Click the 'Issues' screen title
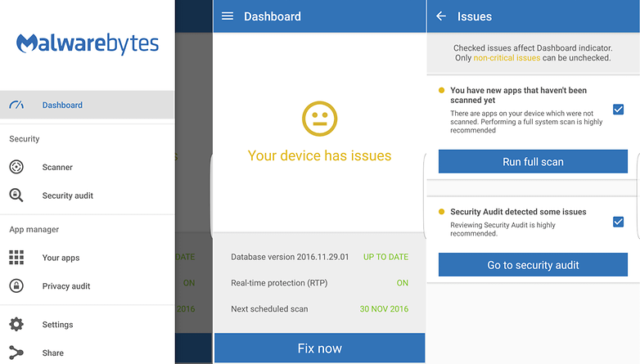The width and height of the screenshot is (640, 364). pos(475,16)
